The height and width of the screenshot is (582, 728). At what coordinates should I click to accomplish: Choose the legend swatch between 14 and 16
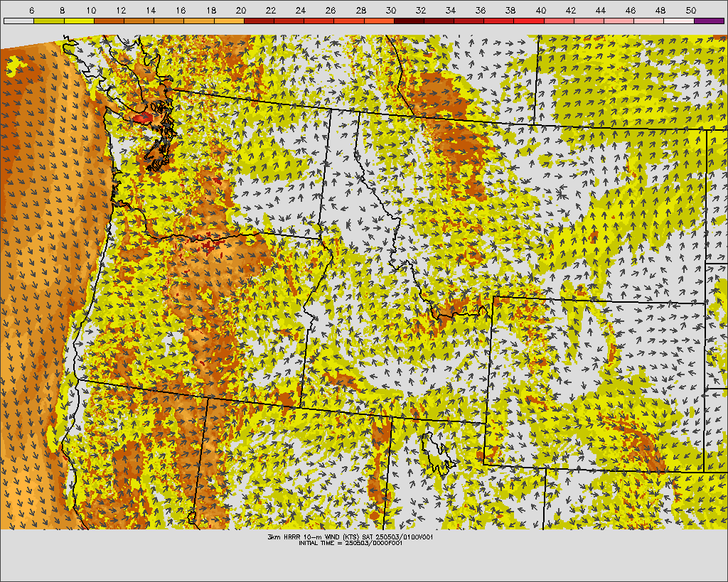[169, 21]
